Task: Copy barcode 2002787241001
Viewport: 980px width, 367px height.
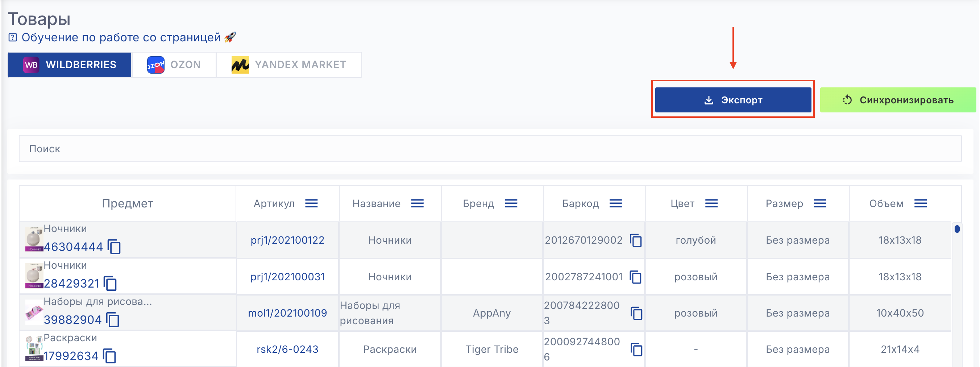Action: (636, 277)
